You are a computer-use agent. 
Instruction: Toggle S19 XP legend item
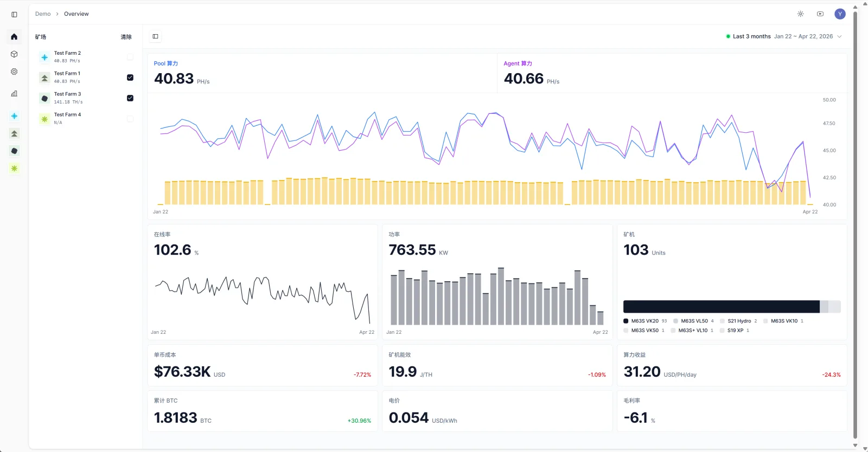pyautogui.click(x=735, y=330)
